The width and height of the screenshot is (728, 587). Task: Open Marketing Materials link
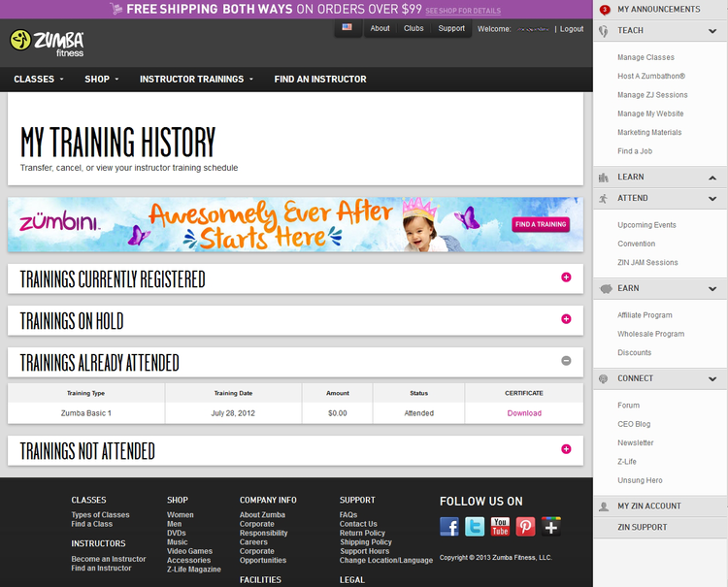click(x=649, y=133)
